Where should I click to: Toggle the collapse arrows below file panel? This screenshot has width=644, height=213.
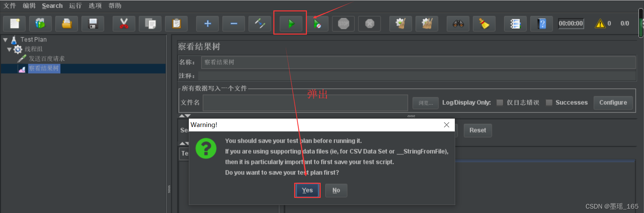[x=184, y=116]
